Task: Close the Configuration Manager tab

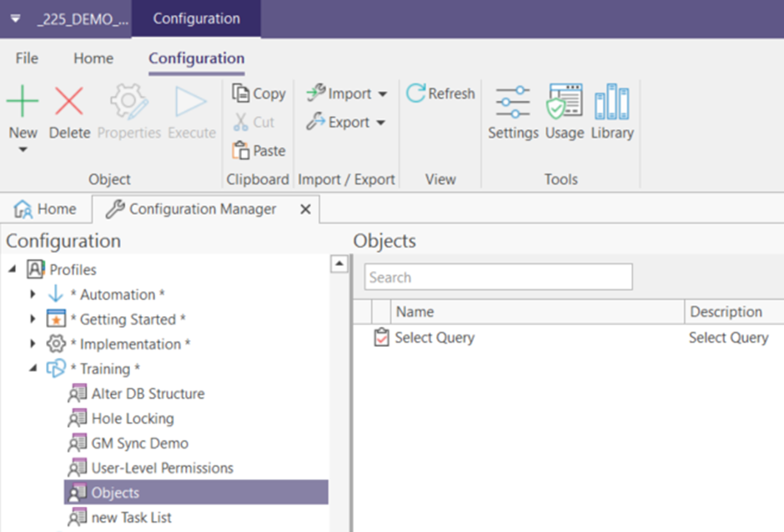Action: (x=304, y=209)
